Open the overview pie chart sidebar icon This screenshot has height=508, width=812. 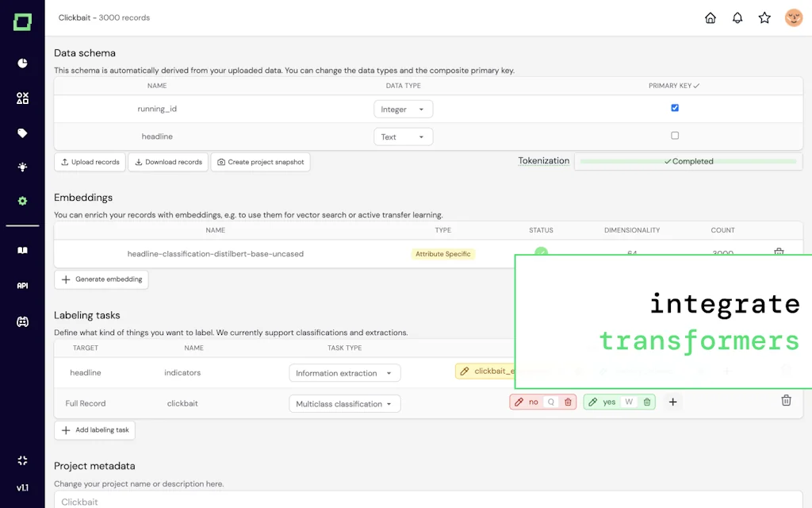[x=22, y=63]
